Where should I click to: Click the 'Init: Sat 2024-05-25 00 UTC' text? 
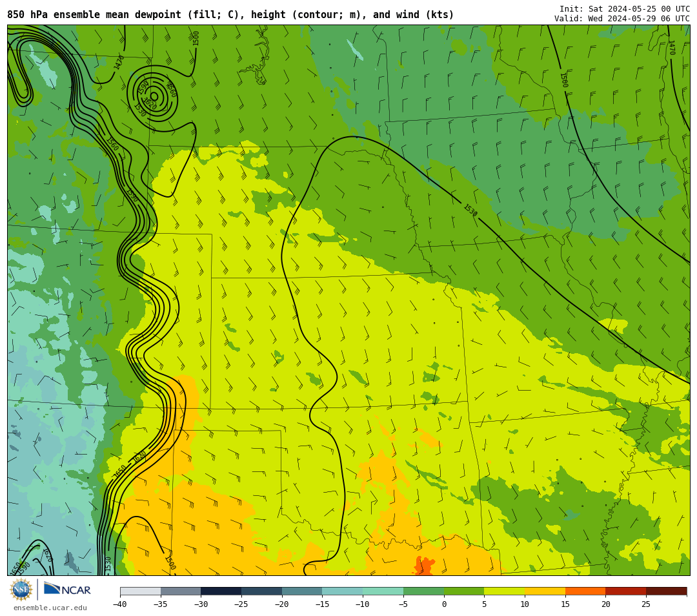pos(625,9)
